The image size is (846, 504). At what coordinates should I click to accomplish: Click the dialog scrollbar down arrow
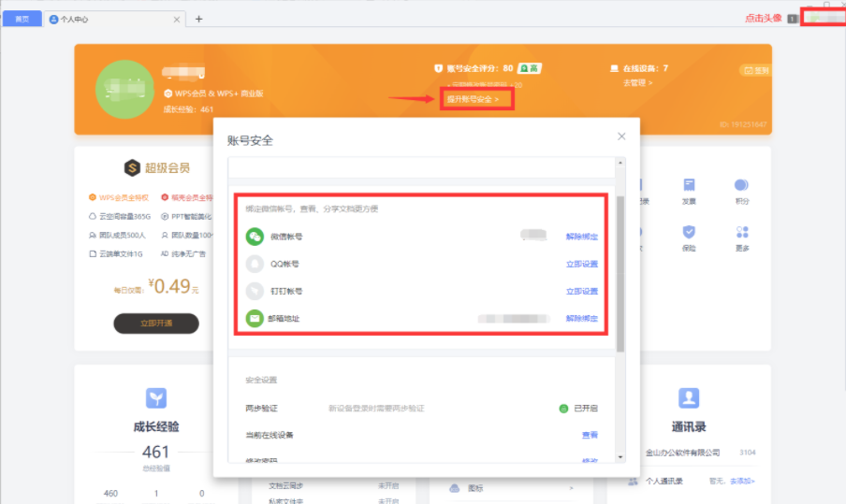pyautogui.click(x=620, y=457)
